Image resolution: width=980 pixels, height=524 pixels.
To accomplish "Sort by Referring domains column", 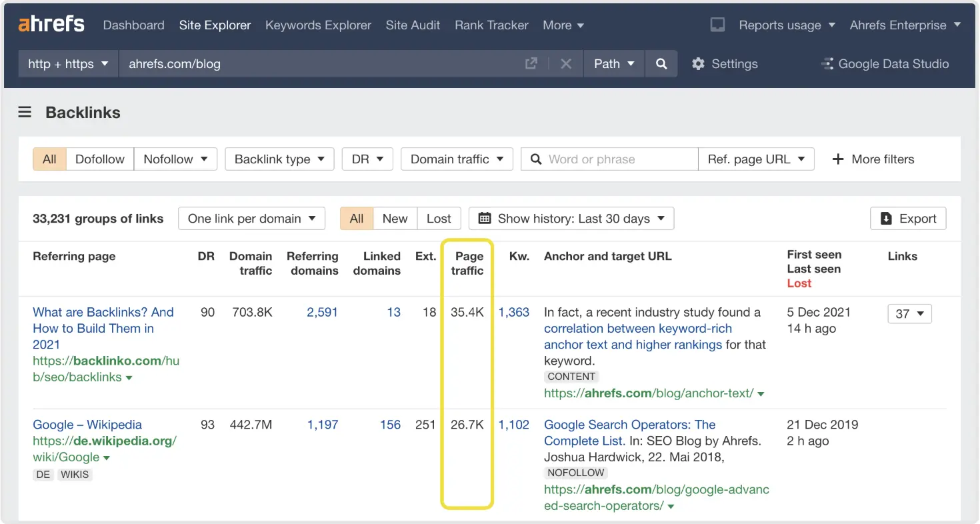I will 313,263.
